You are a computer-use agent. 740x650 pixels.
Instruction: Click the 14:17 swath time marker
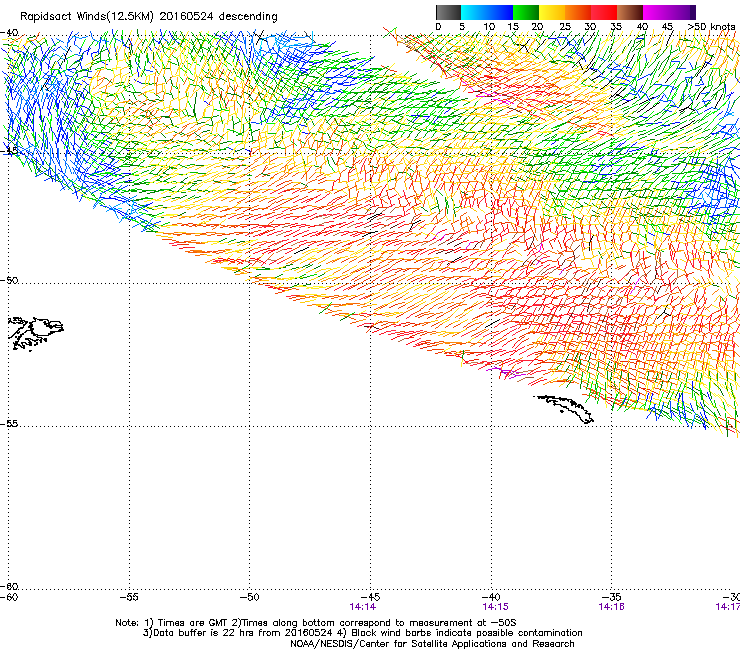click(x=728, y=607)
